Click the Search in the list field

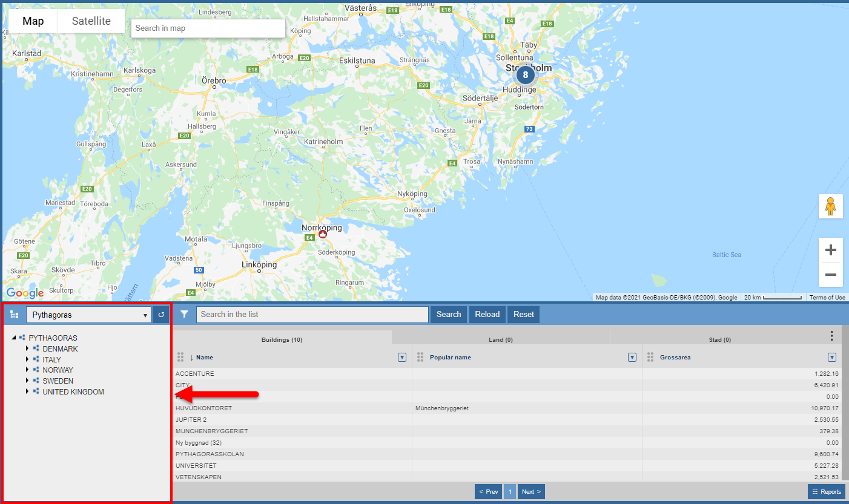coord(312,314)
